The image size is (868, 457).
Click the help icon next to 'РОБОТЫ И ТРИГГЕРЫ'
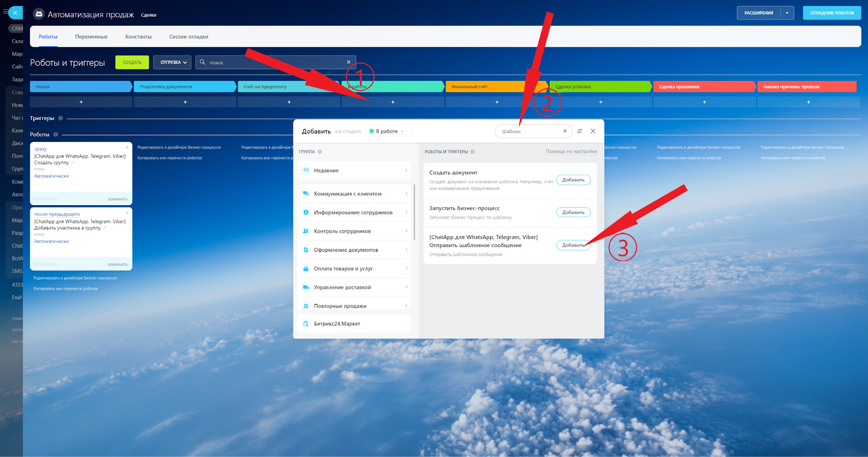coord(473,152)
